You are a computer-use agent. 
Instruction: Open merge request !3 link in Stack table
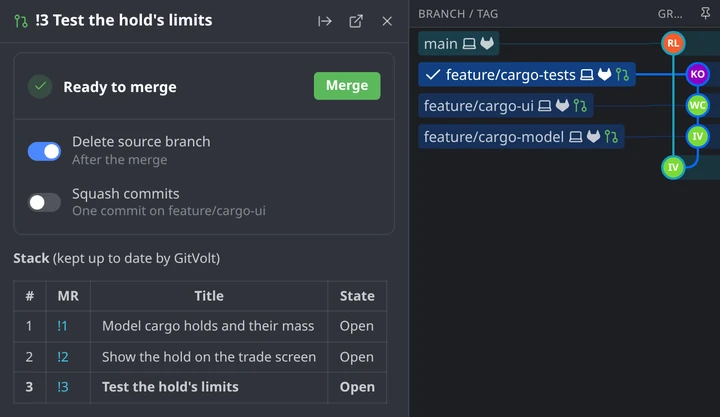click(63, 387)
